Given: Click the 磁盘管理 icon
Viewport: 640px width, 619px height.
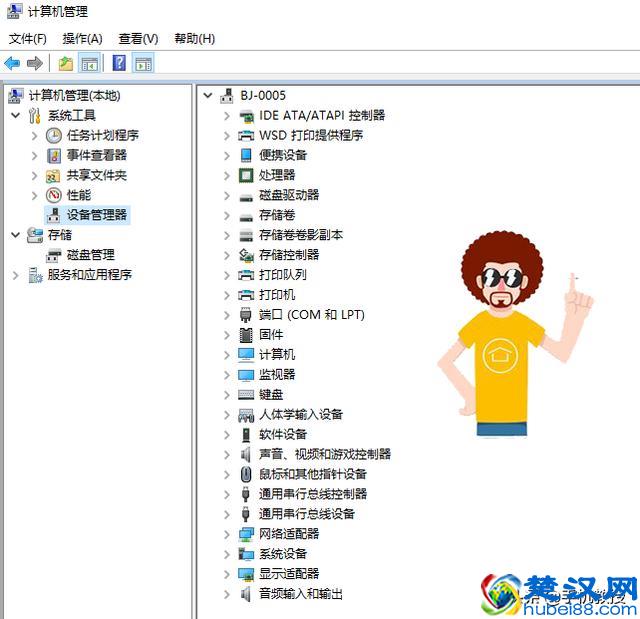Looking at the screenshot, I should click(53, 255).
